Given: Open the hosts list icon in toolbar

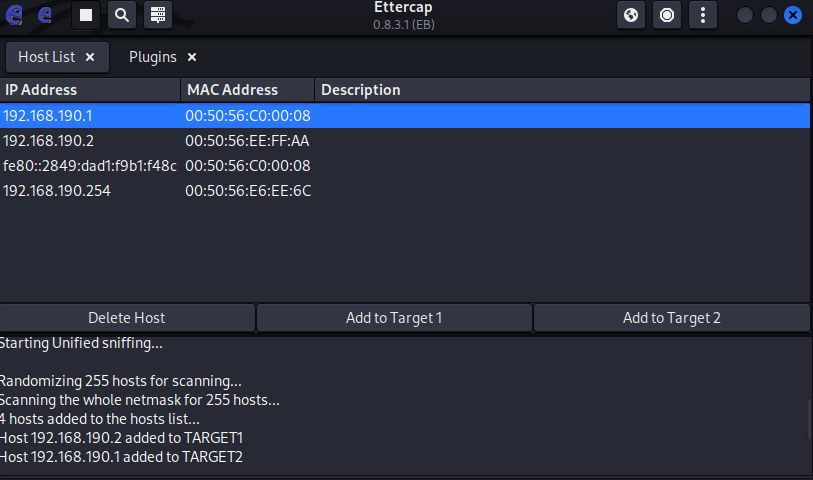Looking at the screenshot, I should (158, 15).
